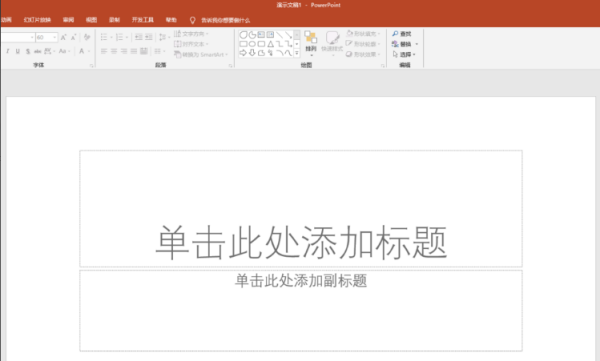Increase the font size

64,37
